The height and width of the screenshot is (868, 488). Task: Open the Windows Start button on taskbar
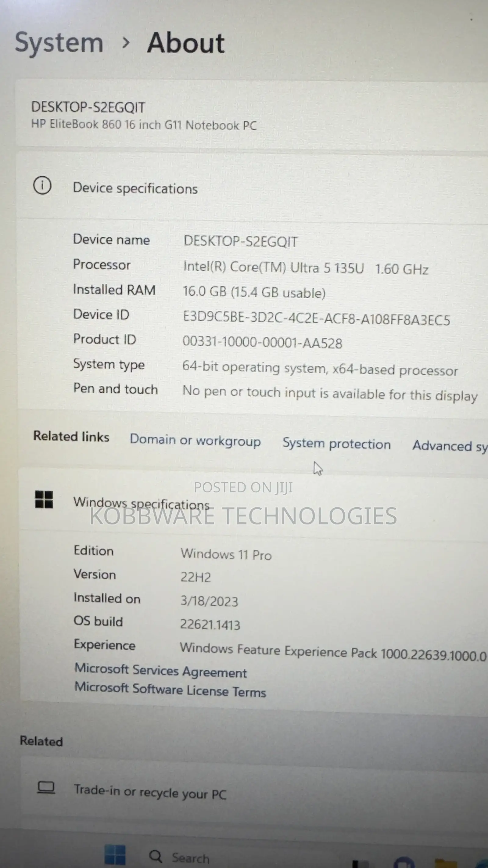coord(115,855)
